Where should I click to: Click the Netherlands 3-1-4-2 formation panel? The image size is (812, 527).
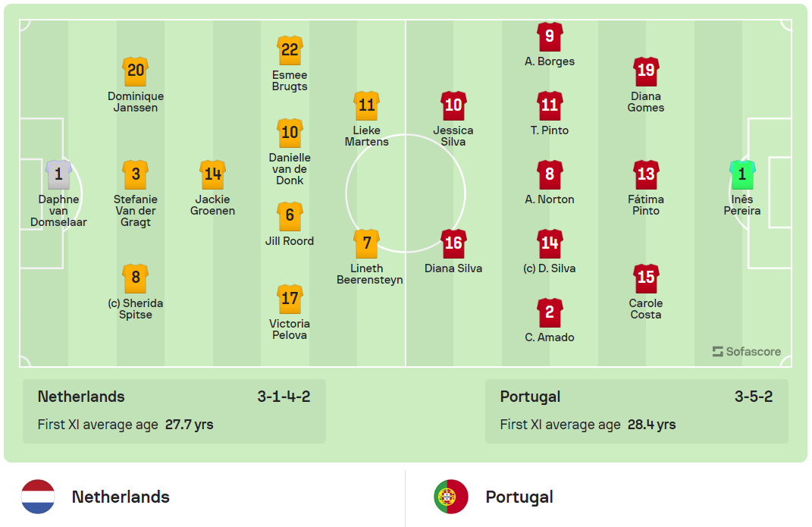click(174, 410)
